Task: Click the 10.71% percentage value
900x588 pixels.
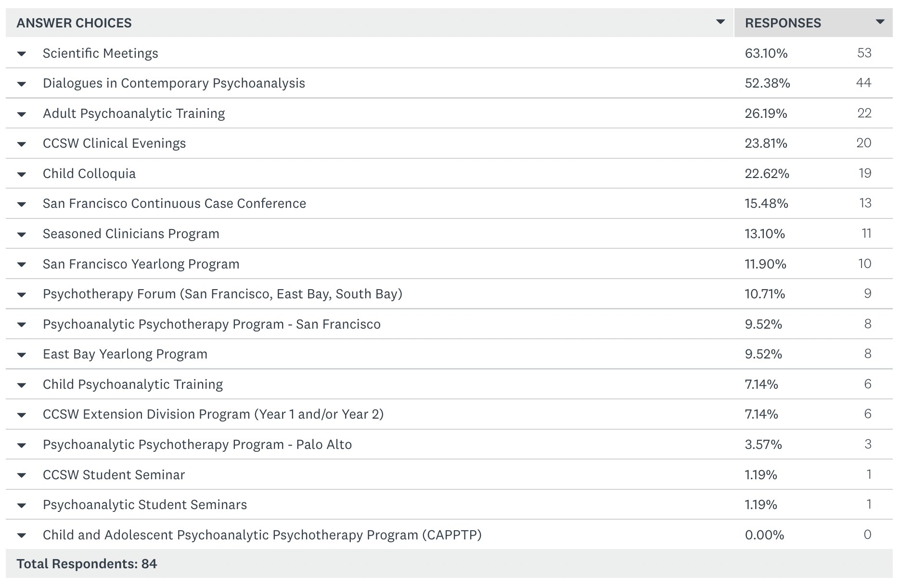Action: [765, 294]
